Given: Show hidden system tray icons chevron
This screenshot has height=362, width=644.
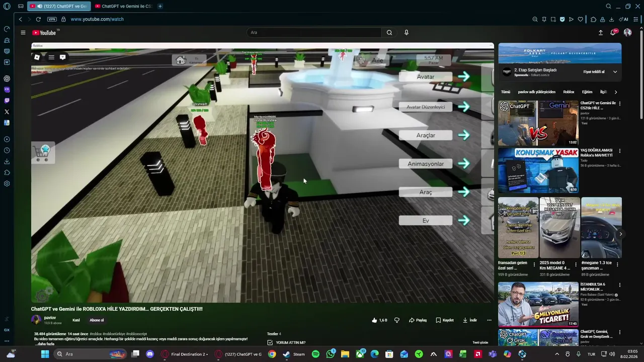Looking at the screenshot, I should [x=556, y=354].
